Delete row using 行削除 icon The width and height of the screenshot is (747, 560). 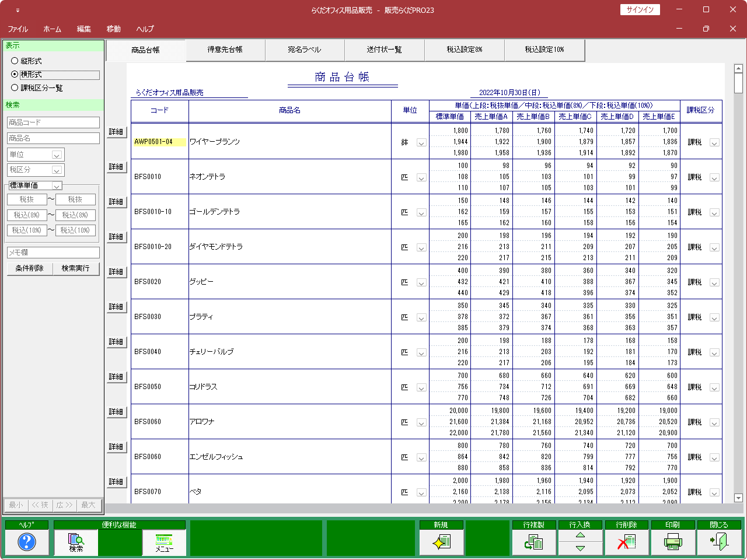626,542
